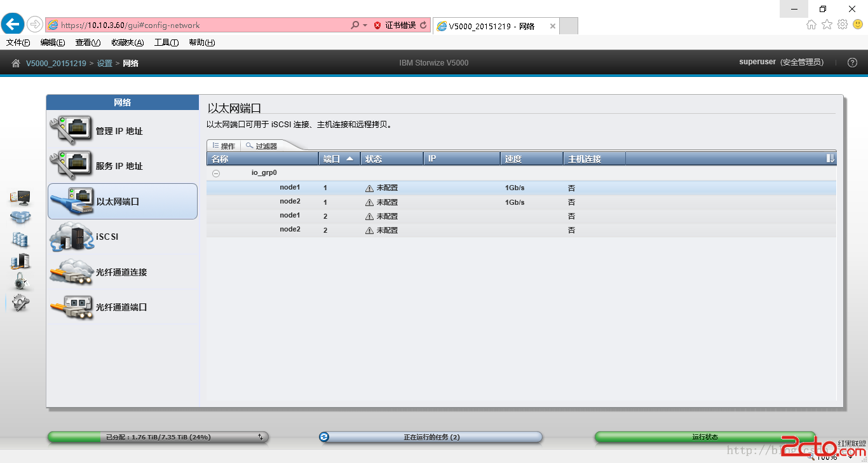Open the 编辑(E) menu

[53, 43]
